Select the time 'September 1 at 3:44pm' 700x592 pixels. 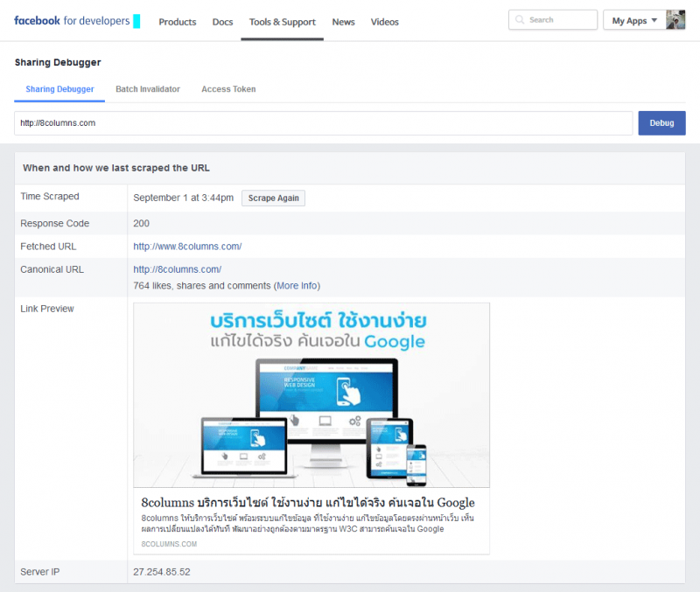[x=183, y=198]
